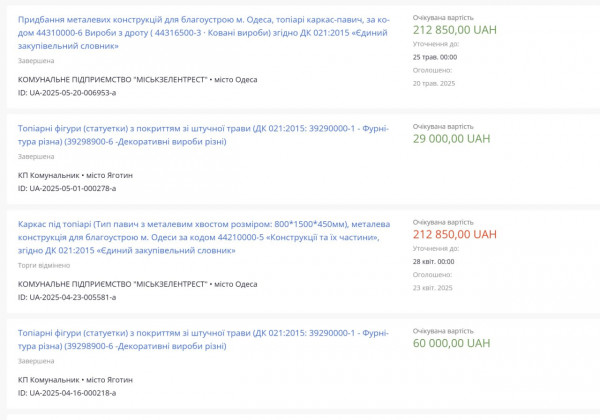Click tender ID UA-2025-05-01-000278-a
This screenshot has width=600, height=420.
[x=67, y=188]
